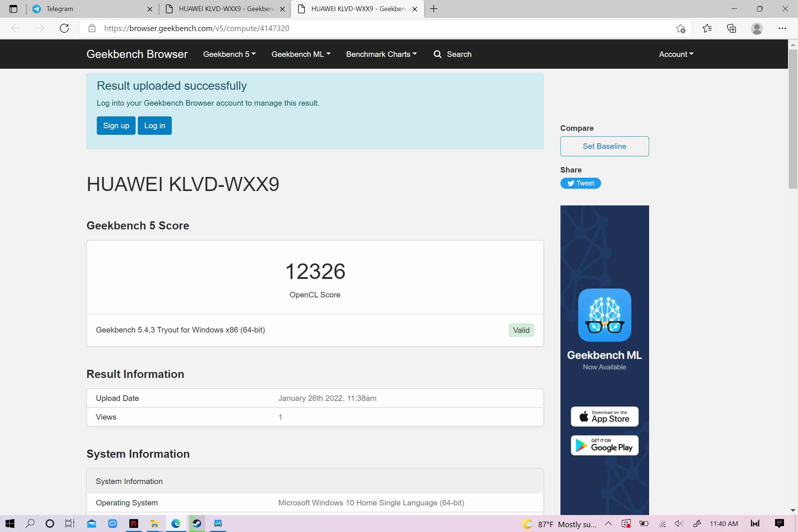798x532 pixels.
Task: Open the Collections icon
Action: click(731, 28)
